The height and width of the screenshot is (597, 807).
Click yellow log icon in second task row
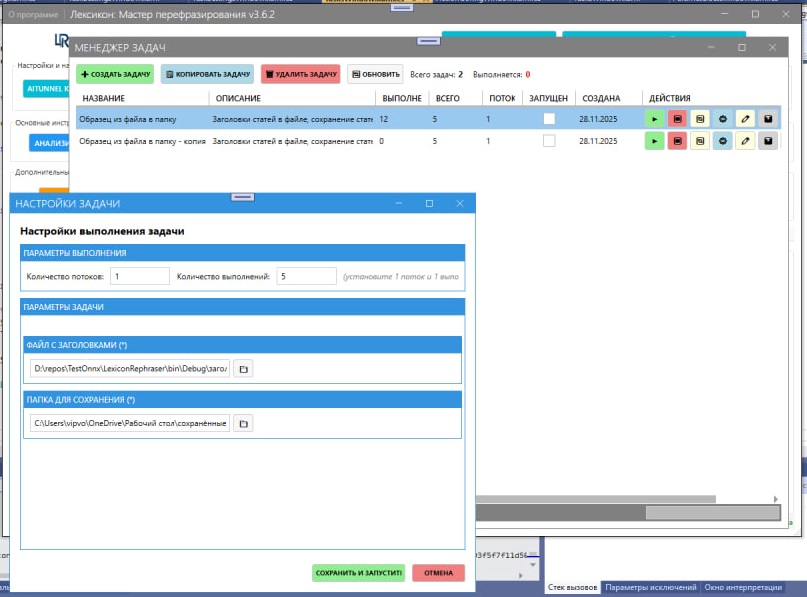click(699, 142)
